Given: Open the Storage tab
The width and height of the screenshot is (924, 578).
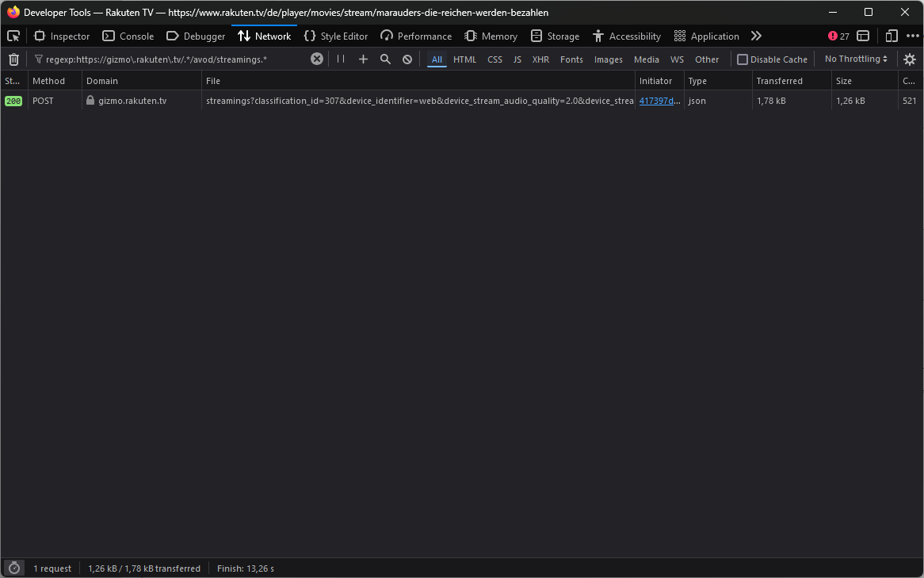Looking at the screenshot, I should (x=555, y=36).
